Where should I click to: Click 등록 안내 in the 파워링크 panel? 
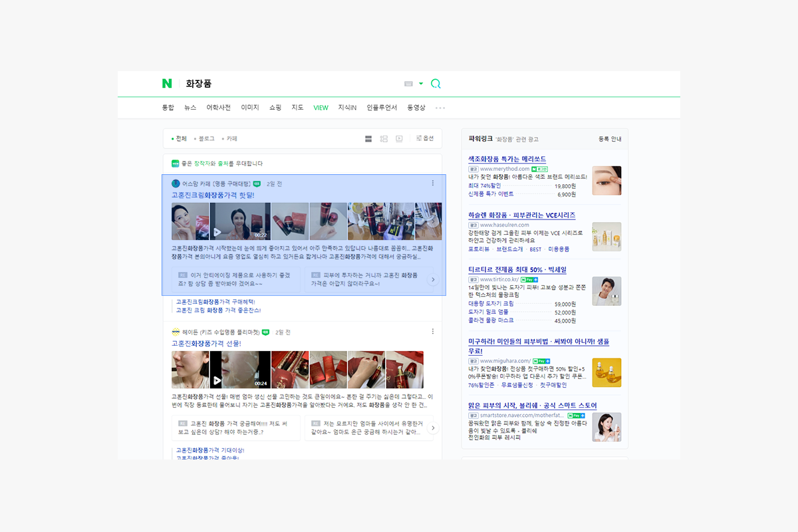click(x=610, y=139)
